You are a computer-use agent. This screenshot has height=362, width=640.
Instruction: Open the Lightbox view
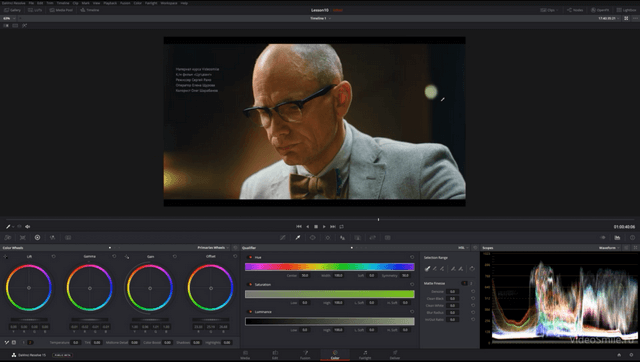(626, 10)
